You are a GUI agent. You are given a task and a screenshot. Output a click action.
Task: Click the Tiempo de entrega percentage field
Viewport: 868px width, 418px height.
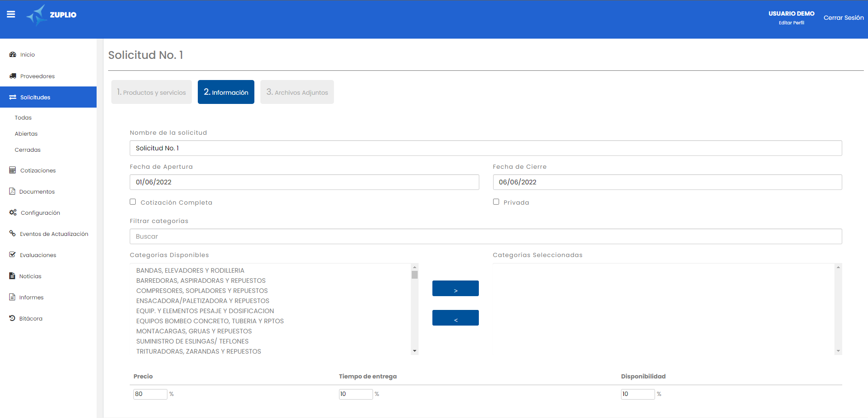tap(356, 394)
